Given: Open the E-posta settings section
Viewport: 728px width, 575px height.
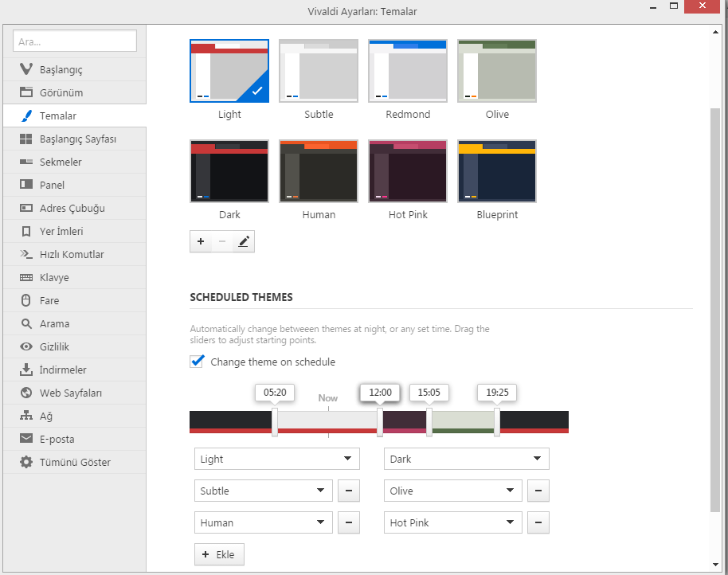Looking at the screenshot, I should [74, 439].
